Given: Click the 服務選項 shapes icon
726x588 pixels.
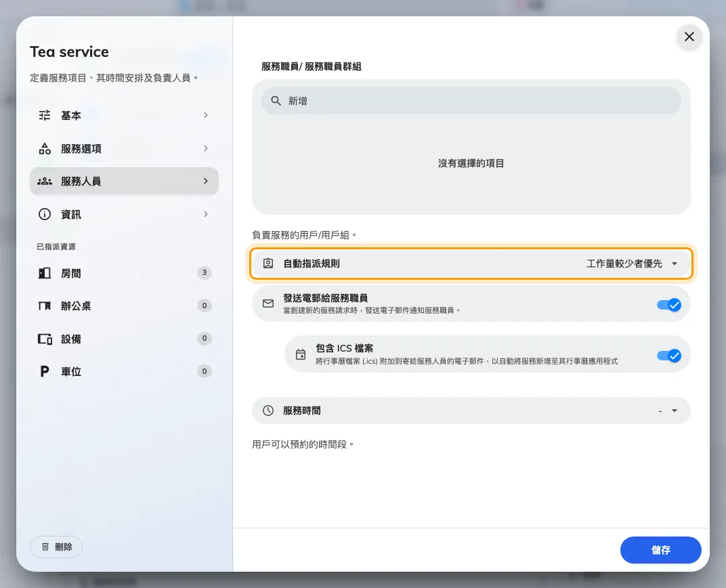Looking at the screenshot, I should point(45,148).
